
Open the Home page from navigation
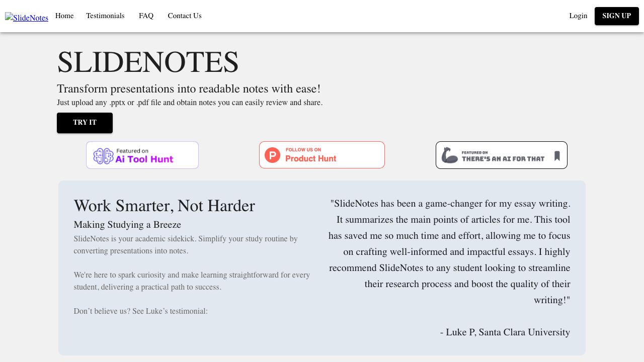[x=64, y=16]
